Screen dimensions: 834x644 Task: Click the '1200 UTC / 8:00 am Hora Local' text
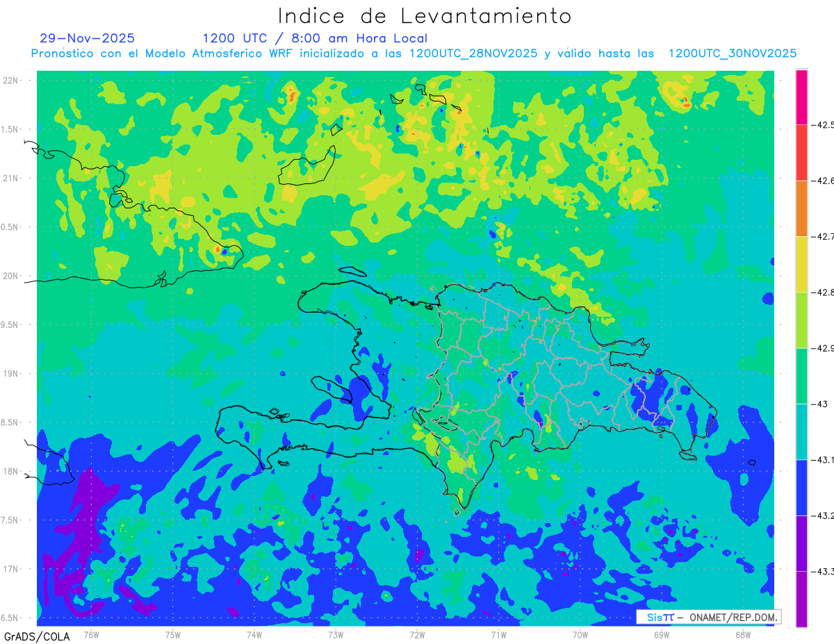pyautogui.click(x=315, y=38)
